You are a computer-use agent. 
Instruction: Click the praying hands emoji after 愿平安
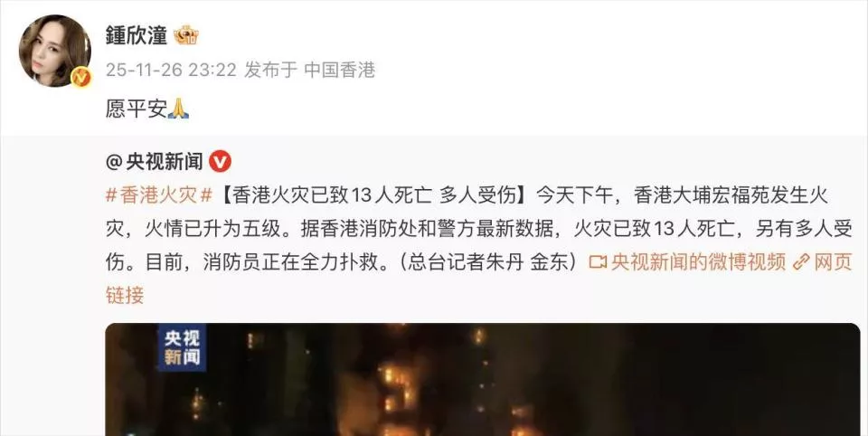pos(178,109)
